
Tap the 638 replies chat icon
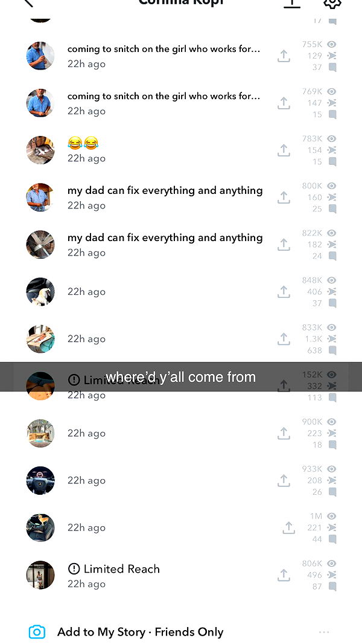(x=332, y=351)
